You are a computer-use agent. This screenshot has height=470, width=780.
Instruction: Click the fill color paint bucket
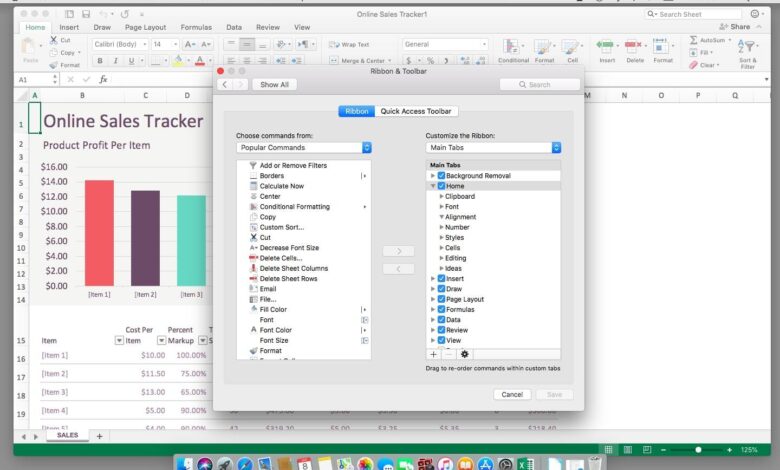pyautogui.click(x=178, y=61)
